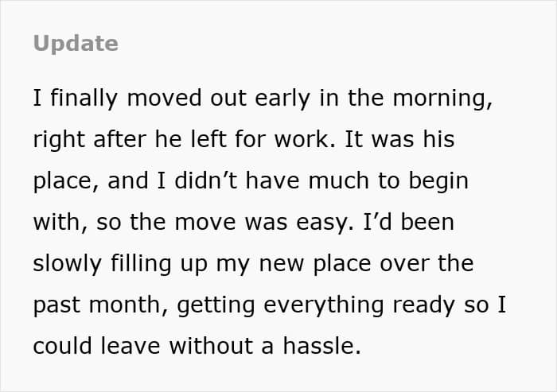Click the final word "hassle."
The image size is (557, 392).
point(321,346)
